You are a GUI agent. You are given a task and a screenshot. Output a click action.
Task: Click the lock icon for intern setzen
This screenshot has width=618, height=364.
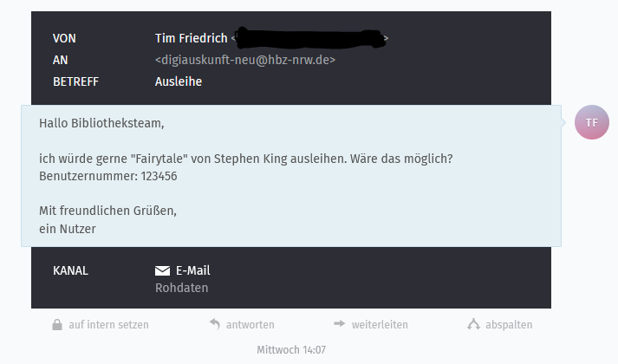[57, 325]
